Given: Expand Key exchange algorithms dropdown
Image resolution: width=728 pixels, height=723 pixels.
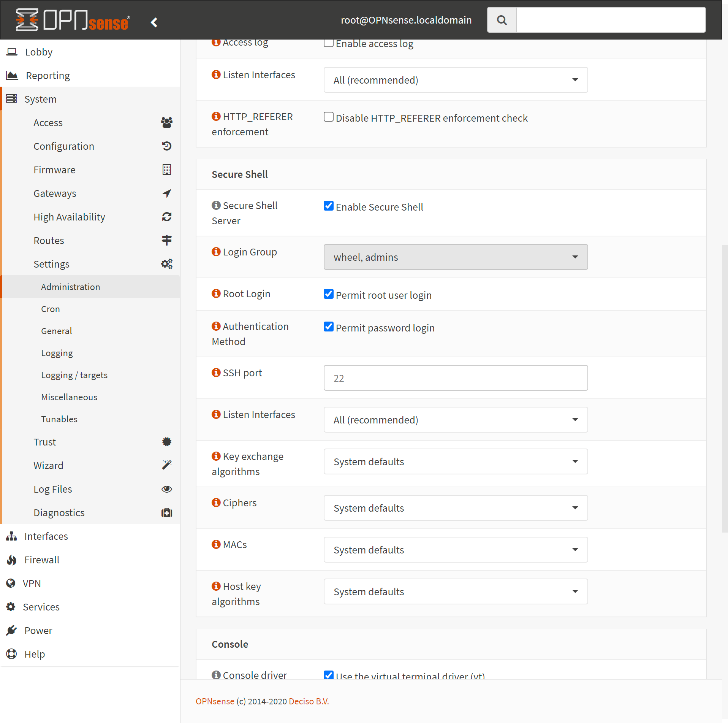Looking at the screenshot, I should (x=455, y=461).
